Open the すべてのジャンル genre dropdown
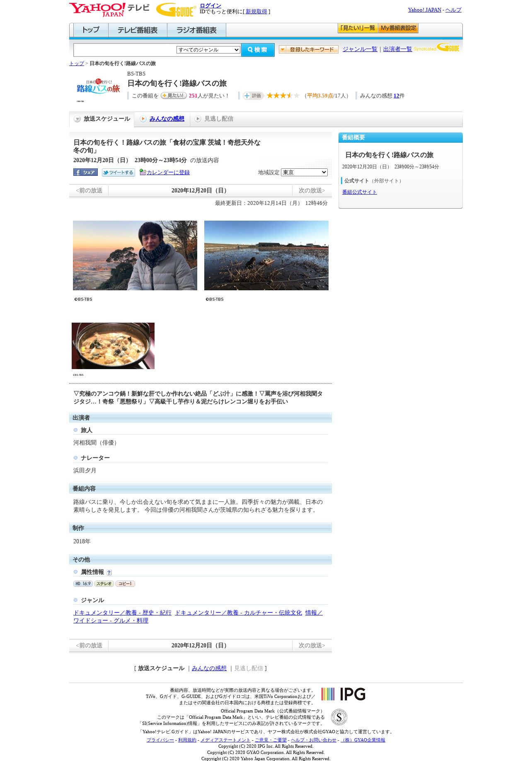Screen dimensions: 532x761 208,50
